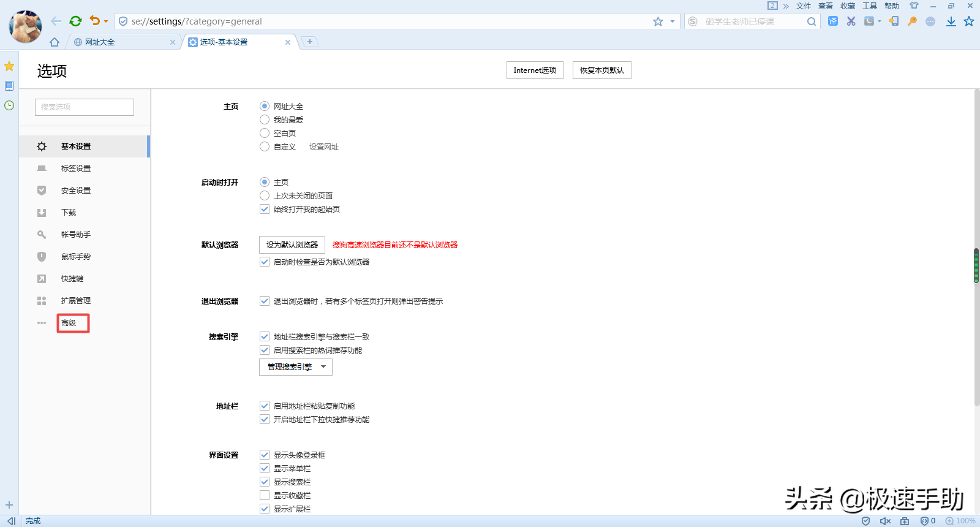Switch to the 网址大全 tab
980x527 pixels.
pos(116,42)
